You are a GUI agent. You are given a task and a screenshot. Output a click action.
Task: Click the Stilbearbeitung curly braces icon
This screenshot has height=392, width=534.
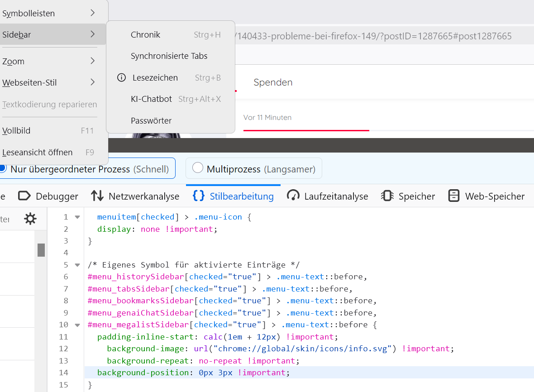(198, 196)
